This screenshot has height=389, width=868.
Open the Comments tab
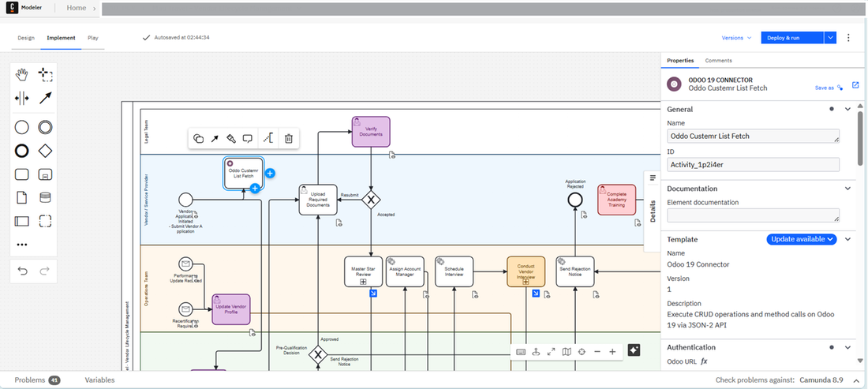(x=719, y=60)
